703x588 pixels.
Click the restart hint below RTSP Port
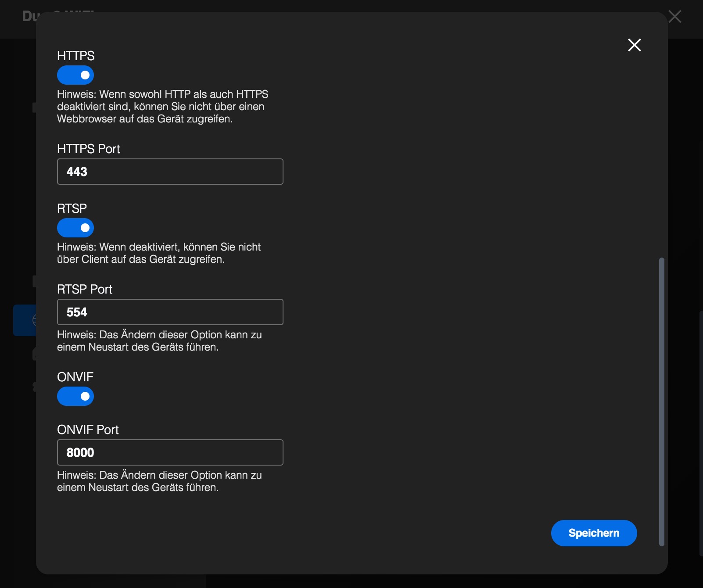click(159, 341)
